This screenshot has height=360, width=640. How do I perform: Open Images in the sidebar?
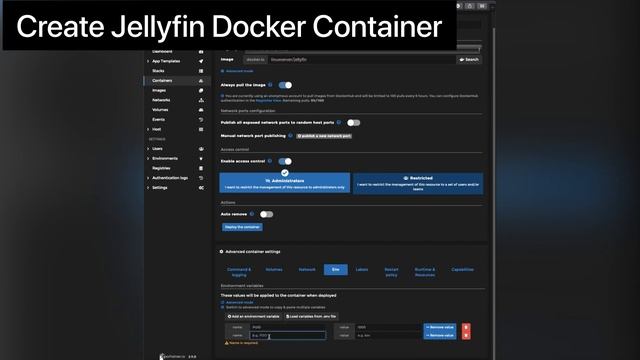click(x=159, y=91)
